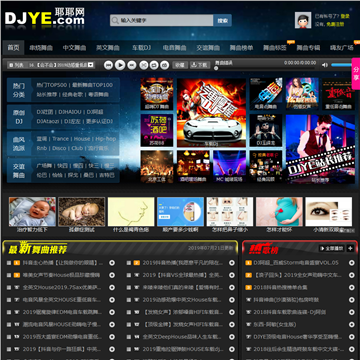Skip to previous track in player
The image size is (360, 360).
click(x=108, y=65)
